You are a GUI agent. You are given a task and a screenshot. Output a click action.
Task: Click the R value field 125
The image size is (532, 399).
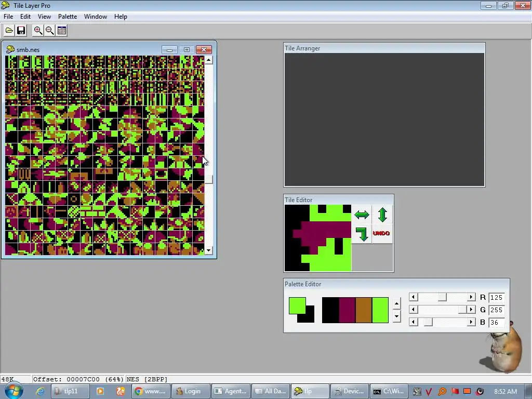[x=496, y=298]
